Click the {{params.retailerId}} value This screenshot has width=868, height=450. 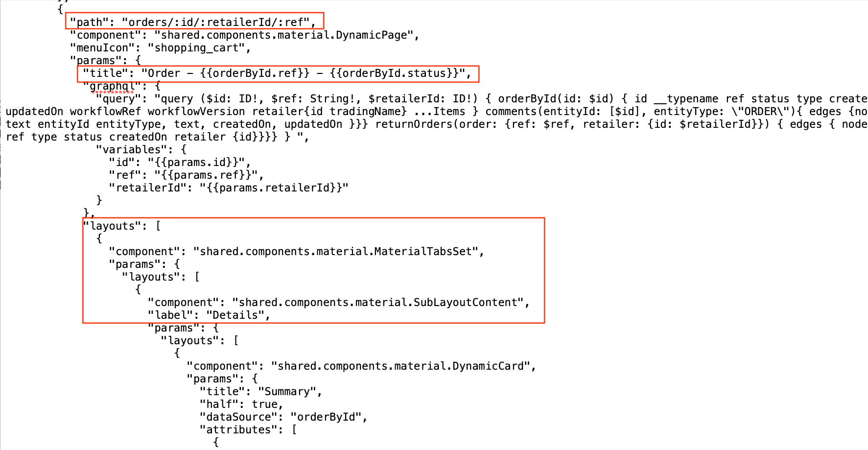[x=274, y=188]
